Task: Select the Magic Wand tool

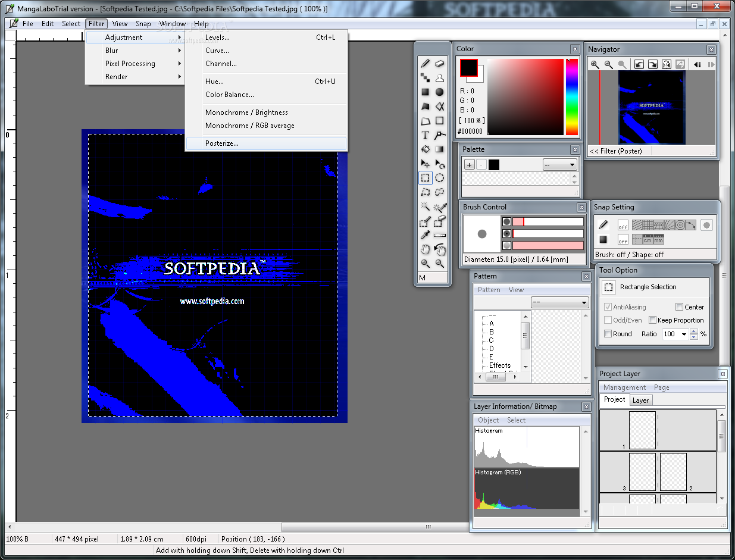Action: tap(426, 207)
